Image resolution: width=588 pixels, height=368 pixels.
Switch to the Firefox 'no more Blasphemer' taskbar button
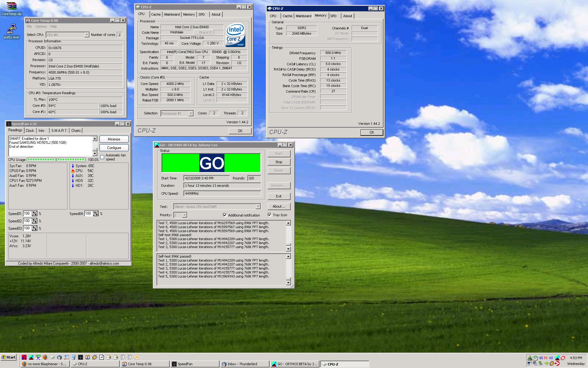coord(45,364)
